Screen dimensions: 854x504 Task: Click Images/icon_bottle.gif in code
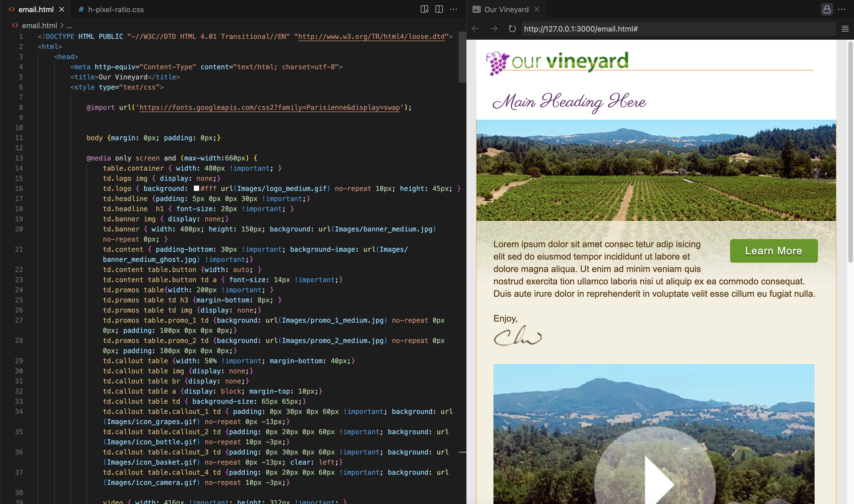tap(152, 442)
